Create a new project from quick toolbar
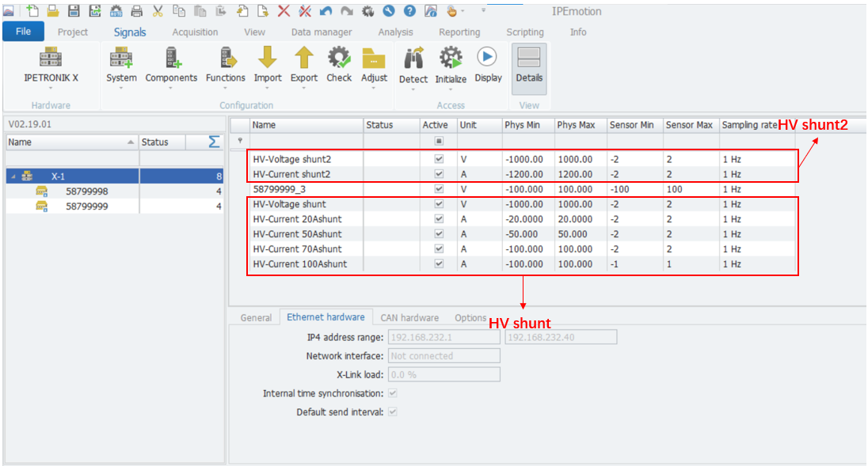This screenshot has height=466, width=868. click(x=32, y=10)
